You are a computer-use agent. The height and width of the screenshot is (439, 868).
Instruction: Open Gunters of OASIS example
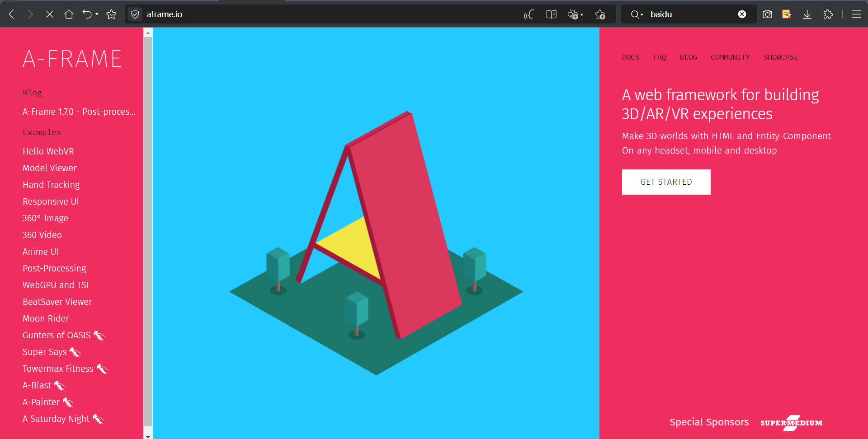coord(57,335)
